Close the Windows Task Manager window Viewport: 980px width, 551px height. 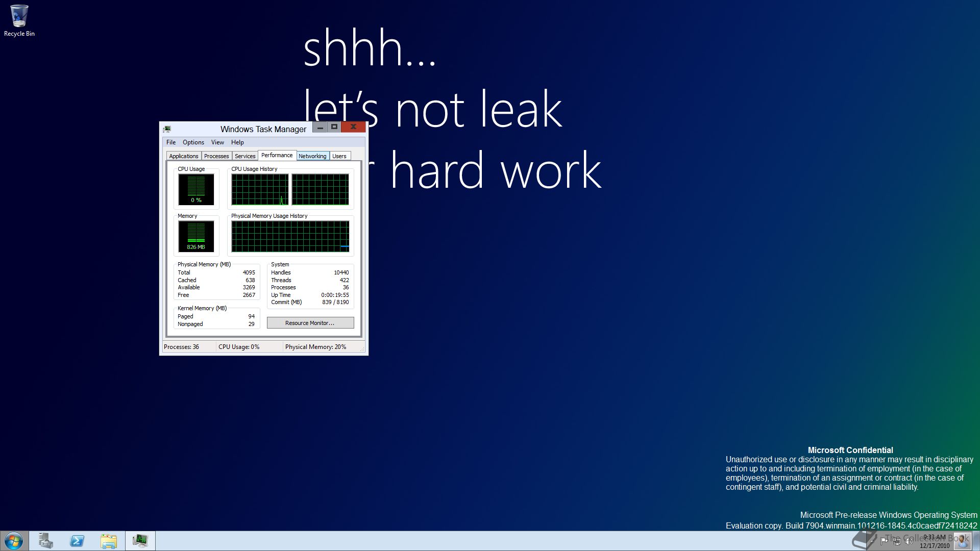click(x=353, y=127)
